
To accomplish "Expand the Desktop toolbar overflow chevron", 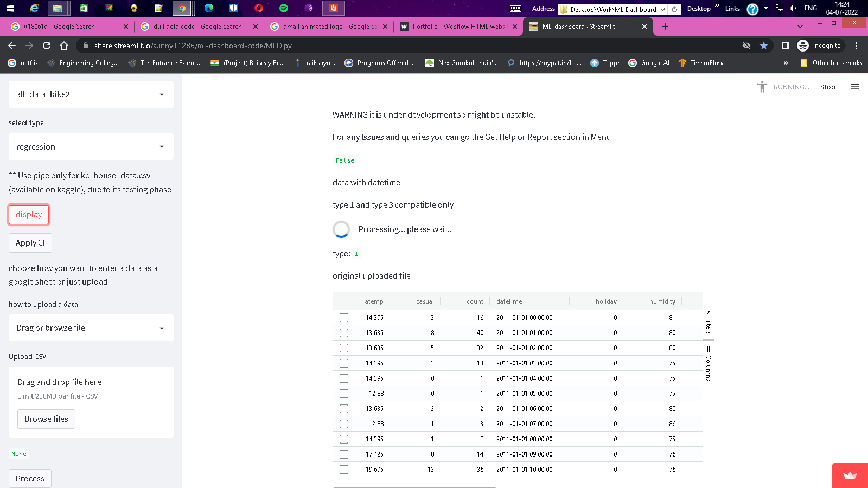I will (717, 5).
